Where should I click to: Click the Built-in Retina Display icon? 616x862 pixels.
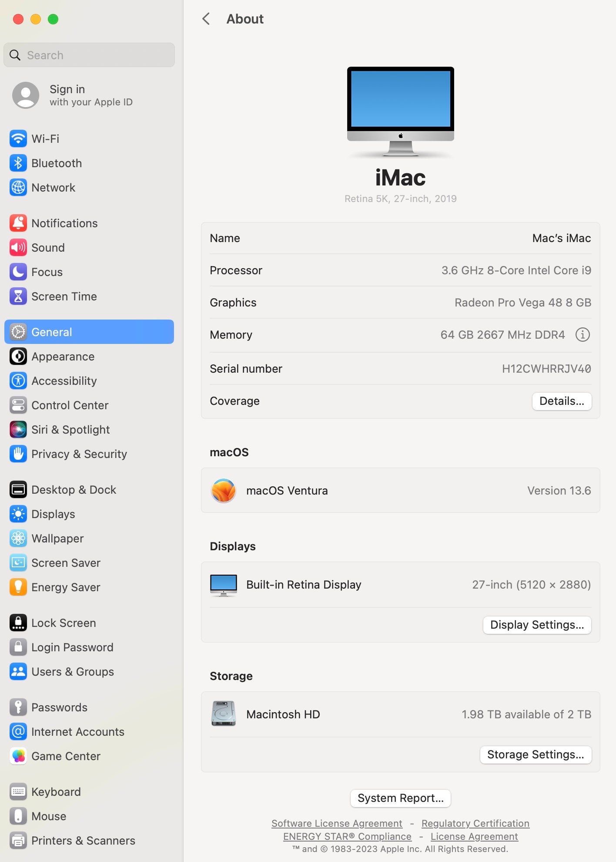[x=224, y=585]
